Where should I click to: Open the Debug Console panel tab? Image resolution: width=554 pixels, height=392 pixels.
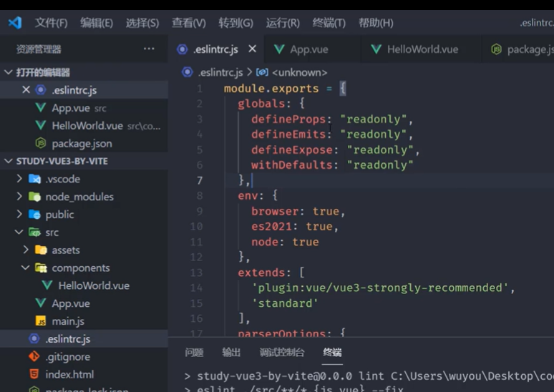tap(281, 352)
